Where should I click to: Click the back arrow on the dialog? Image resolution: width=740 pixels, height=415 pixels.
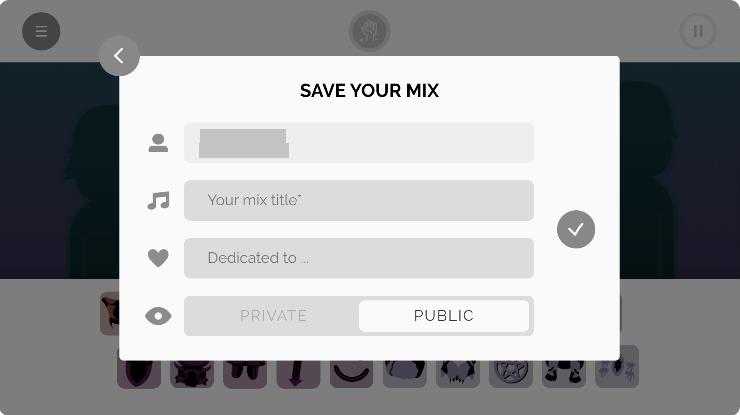[119, 56]
